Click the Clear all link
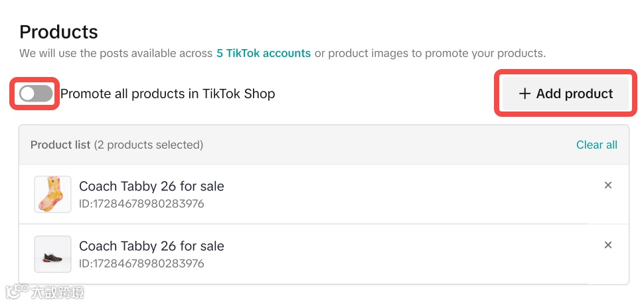The height and width of the screenshot is (304, 644). coord(596,145)
